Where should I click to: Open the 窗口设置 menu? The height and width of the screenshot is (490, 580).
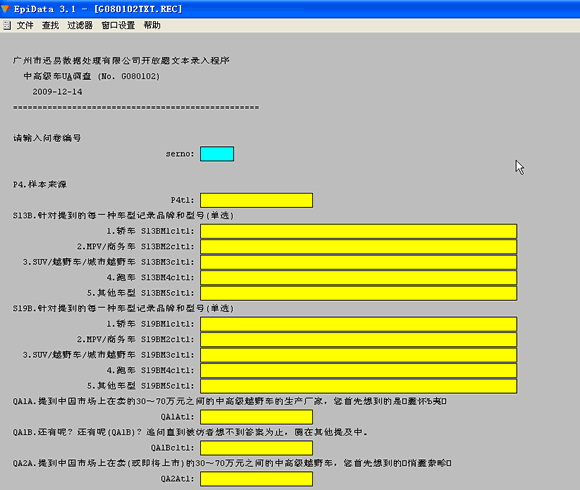point(118,25)
